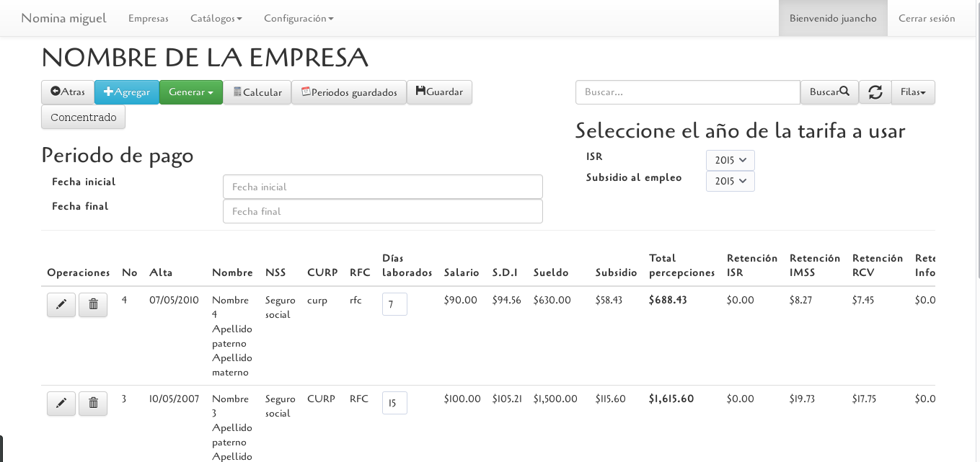Viewport: 980px width, 462px height.
Task: Open the ISR year dropdown
Action: tap(730, 160)
